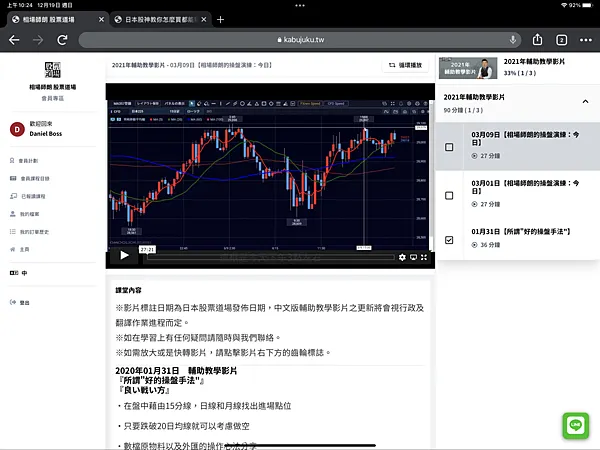Click the 33% (1/3) progress text
The image size is (600, 450).
point(520,73)
